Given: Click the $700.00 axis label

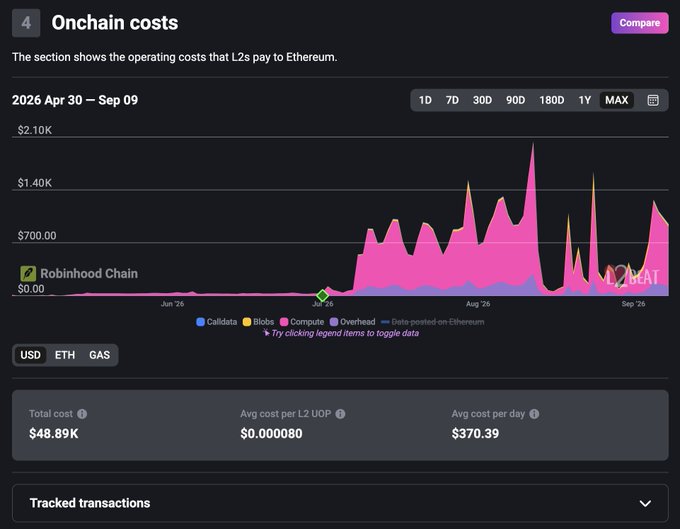Looking at the screenshot, I should pos(37,236).
